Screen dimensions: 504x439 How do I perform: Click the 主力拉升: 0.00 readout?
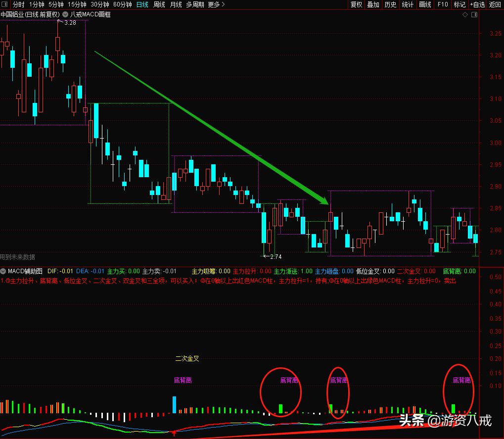pyautogui.click(x=252, y=271)
